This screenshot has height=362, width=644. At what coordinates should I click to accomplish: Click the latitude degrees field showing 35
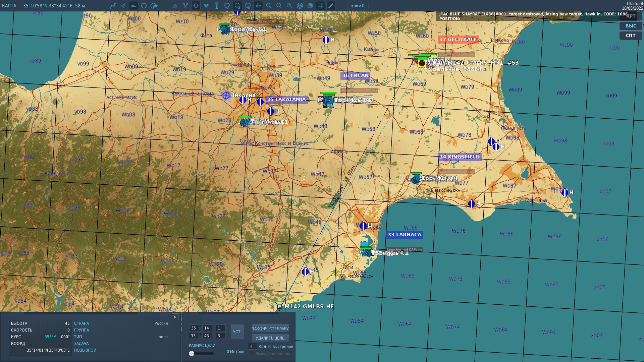(194, 328)
